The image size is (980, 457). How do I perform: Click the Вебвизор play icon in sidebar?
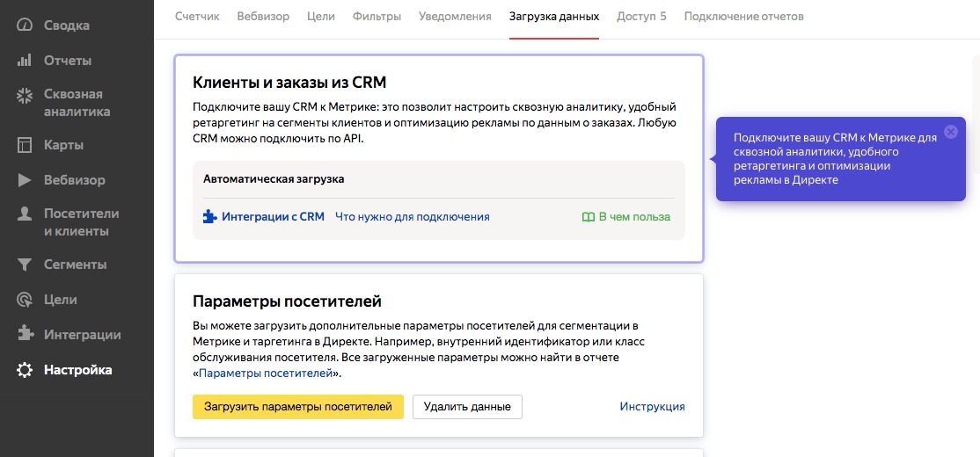click(25, 180)
